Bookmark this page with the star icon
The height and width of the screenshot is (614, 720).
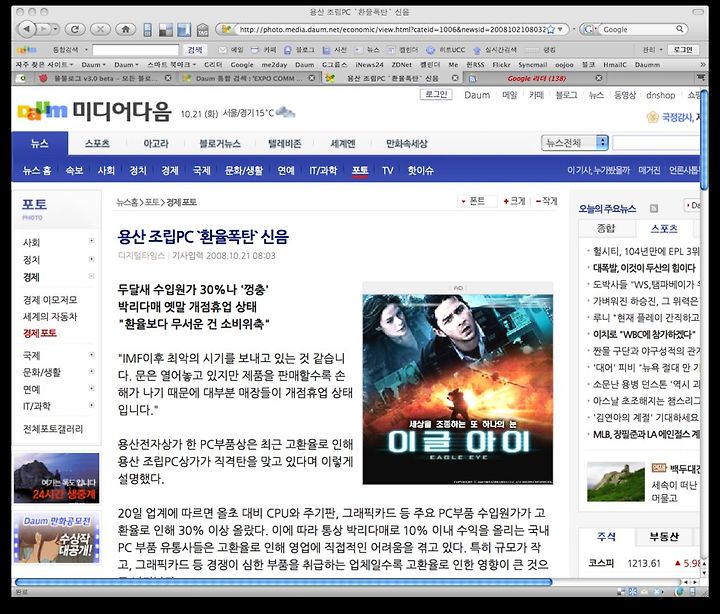pos(551,29)
